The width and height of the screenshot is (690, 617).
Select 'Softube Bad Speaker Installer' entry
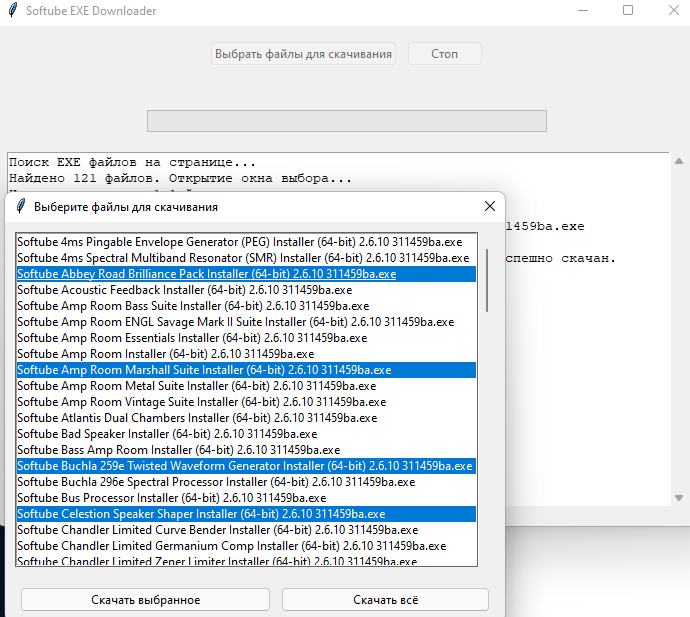click(x=246, y=434)
